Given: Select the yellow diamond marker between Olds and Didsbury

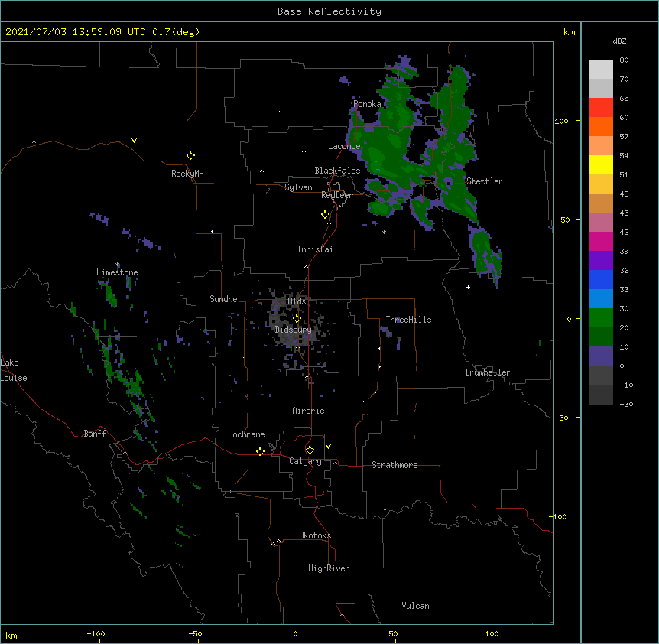Looking at the screenshot, I should (297, 319).
